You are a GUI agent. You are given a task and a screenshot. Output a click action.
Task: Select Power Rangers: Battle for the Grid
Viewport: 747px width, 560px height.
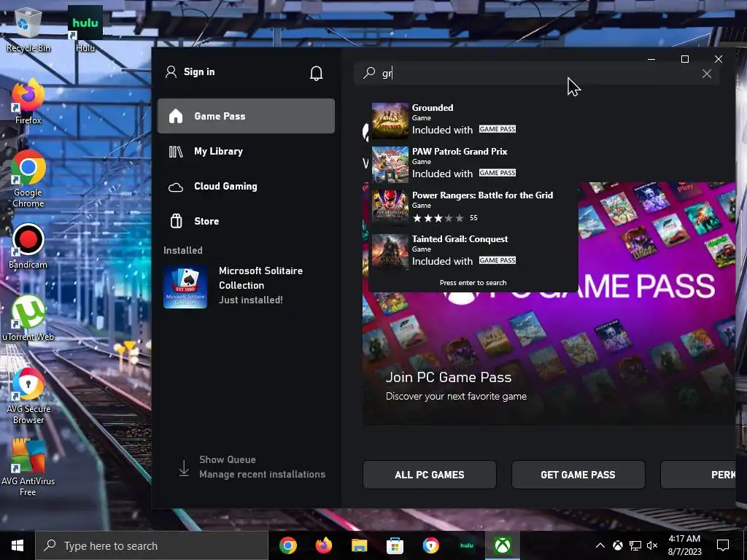click(x=473, y=208)
